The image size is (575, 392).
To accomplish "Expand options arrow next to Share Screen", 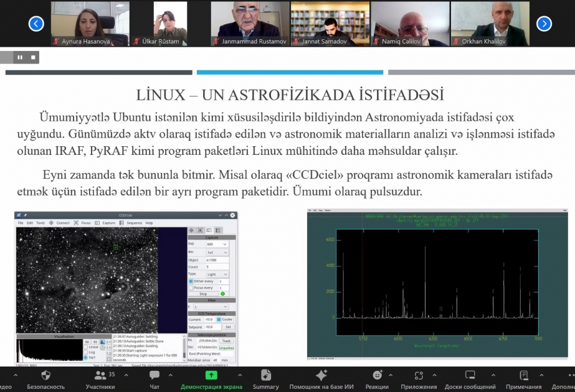I will (x=240, y=375).
